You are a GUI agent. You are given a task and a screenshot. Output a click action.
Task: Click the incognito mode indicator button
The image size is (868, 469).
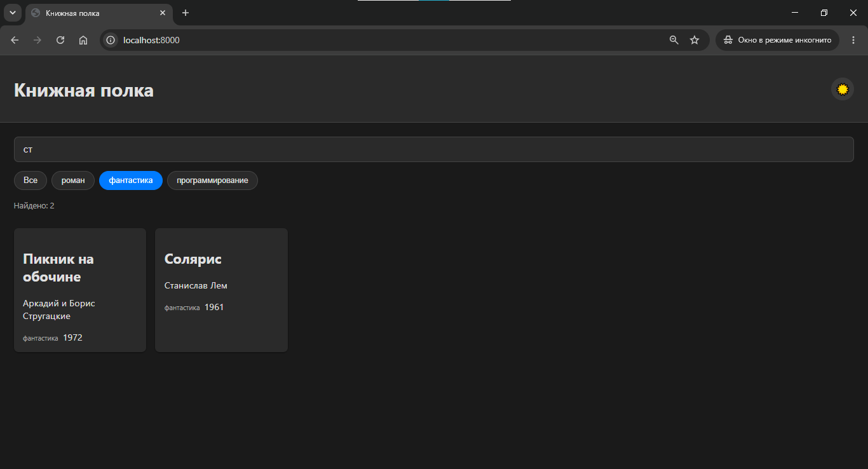coord(777,40)
